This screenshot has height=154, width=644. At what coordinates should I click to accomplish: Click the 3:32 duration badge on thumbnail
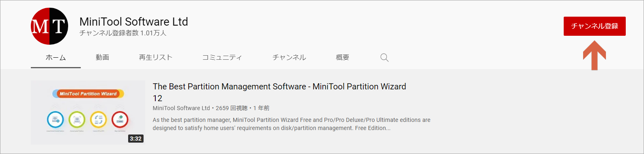click(x=136, y=139)
